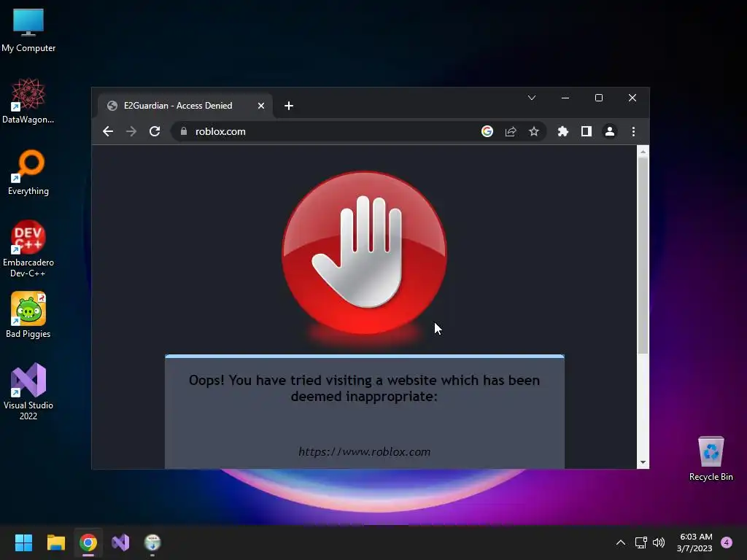Image resolution: width=747 pixels, height=560 pixels.
Task: Open the Windows Start menu
Action: [23, 542]
